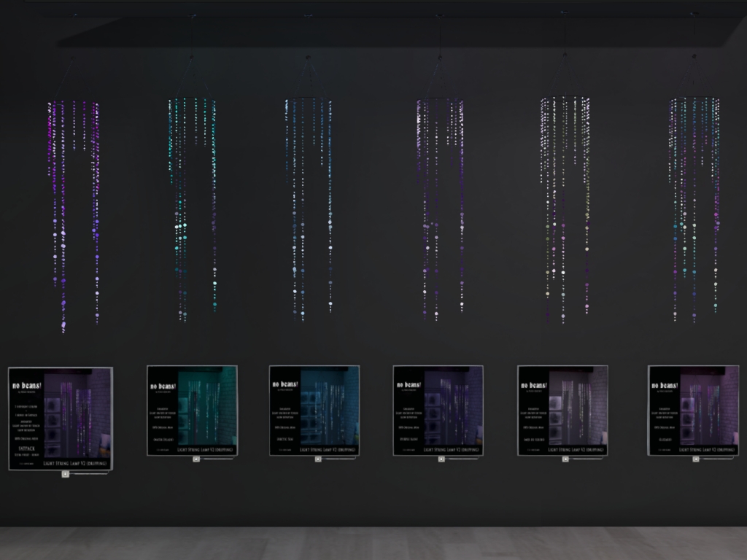Click the small icon beneath the blue vendor board

pyautogui.click(x=318, y=459)
